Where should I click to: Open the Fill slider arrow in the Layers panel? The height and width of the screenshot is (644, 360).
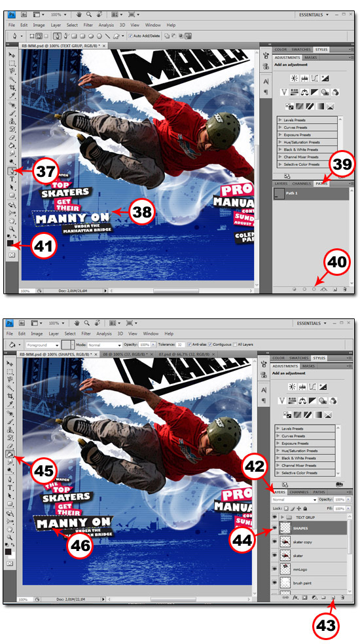(348, 508)
